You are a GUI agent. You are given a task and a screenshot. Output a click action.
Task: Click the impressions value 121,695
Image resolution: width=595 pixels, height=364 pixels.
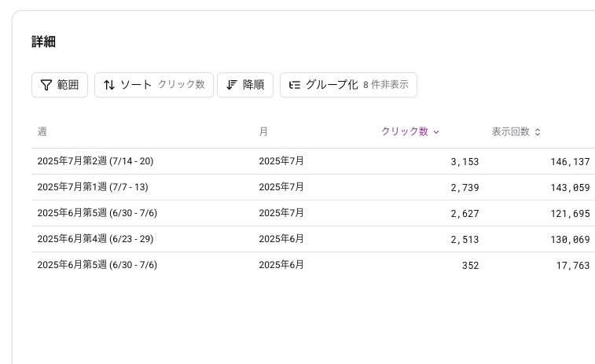570,214
